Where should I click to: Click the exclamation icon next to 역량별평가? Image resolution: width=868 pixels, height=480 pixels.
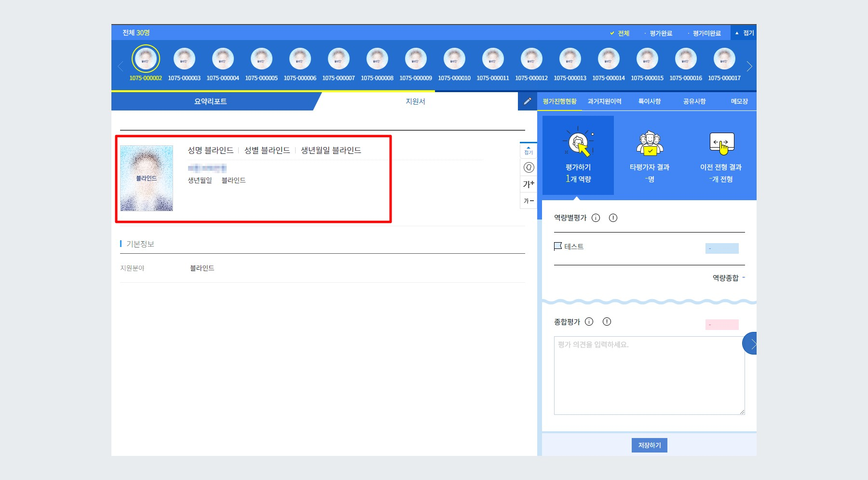[613, 218]
